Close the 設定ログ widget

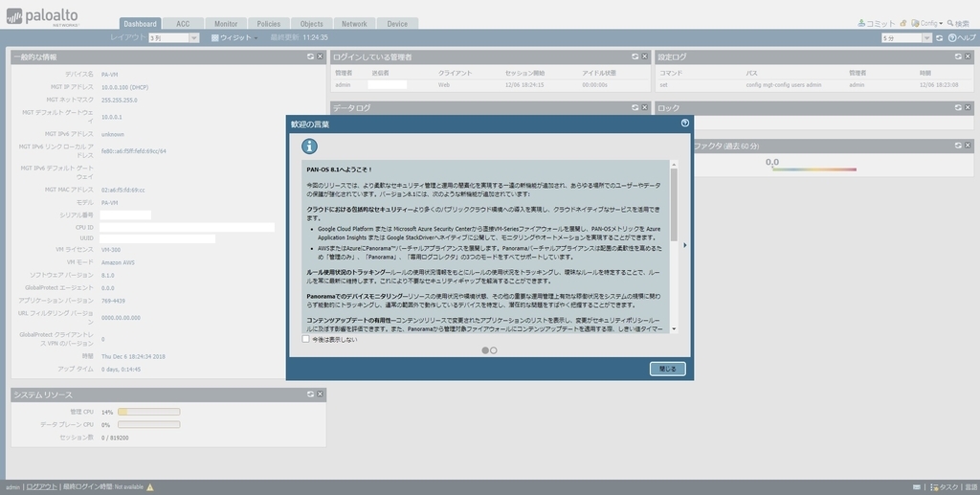[x=968, y=56]
